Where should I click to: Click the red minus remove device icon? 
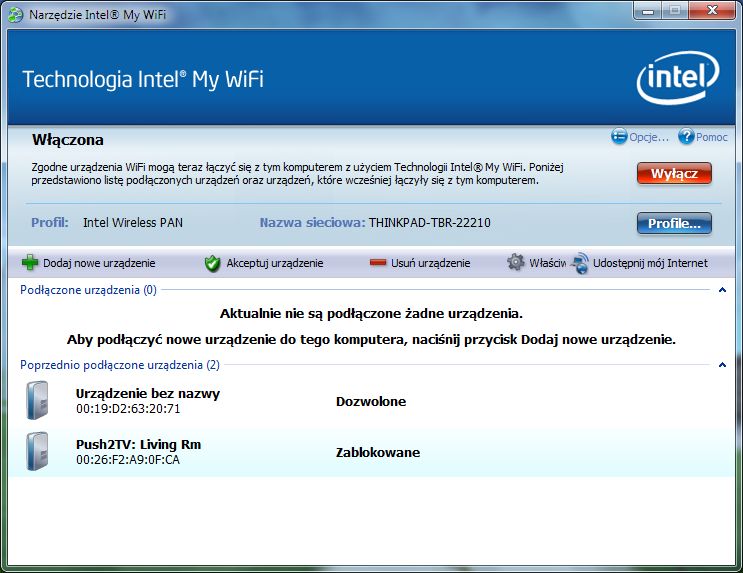[x=378, y=262]
